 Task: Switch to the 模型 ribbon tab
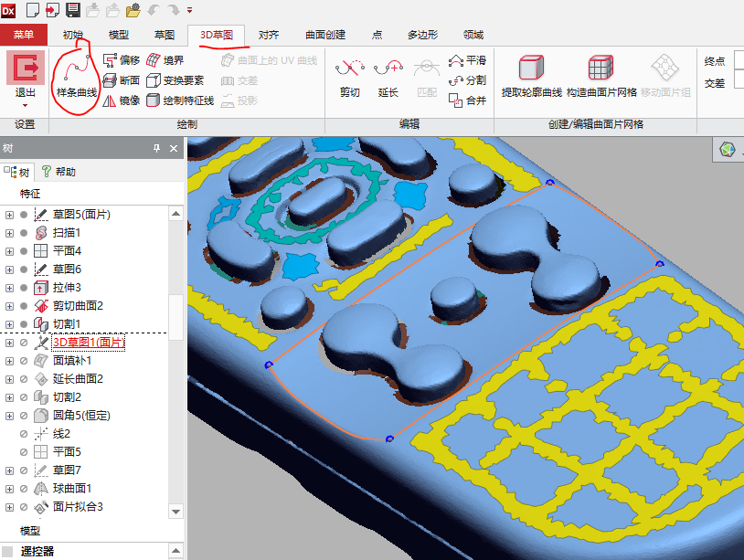point(119,36)
